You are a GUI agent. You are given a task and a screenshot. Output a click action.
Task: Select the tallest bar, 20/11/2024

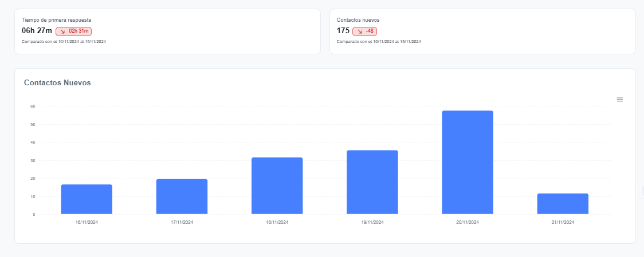tap(467, 162)
